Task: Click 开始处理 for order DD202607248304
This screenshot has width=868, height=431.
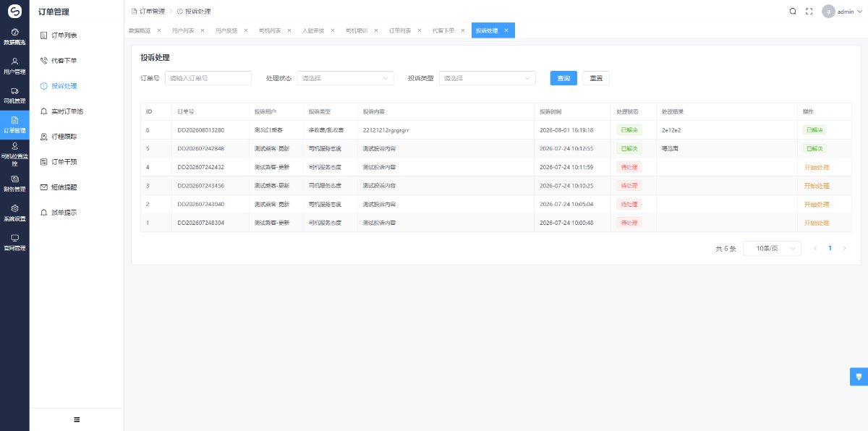Action: click(816, 223)
